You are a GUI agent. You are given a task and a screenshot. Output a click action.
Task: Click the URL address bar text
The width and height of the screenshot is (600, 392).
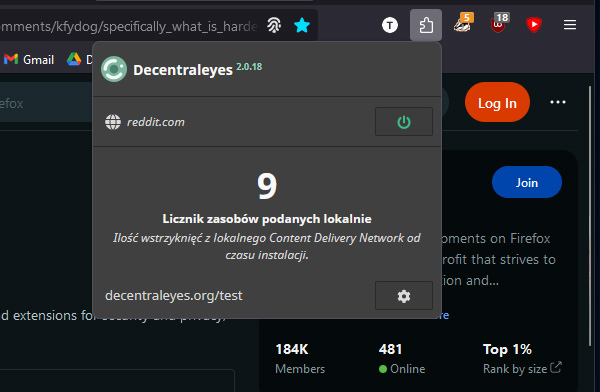(x=129, y=26)
